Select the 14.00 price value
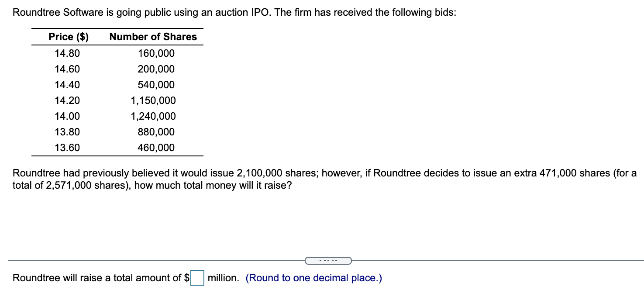The width and height of the screenshot is (644, 297). [x=68, y=116]
